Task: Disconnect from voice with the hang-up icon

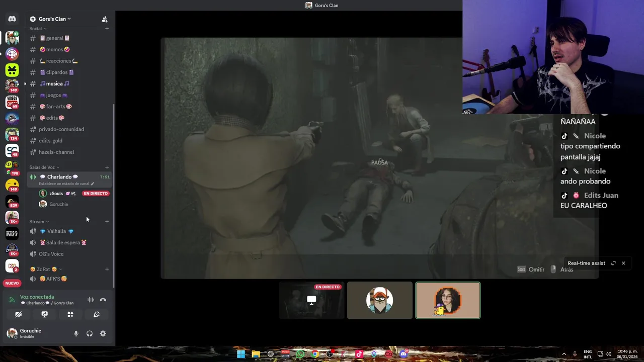Action: click(x=103, y=300)
